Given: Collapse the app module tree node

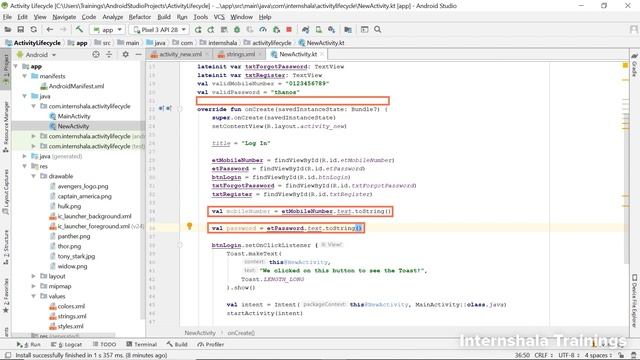Looking at the screenshot, I should 16,66.
